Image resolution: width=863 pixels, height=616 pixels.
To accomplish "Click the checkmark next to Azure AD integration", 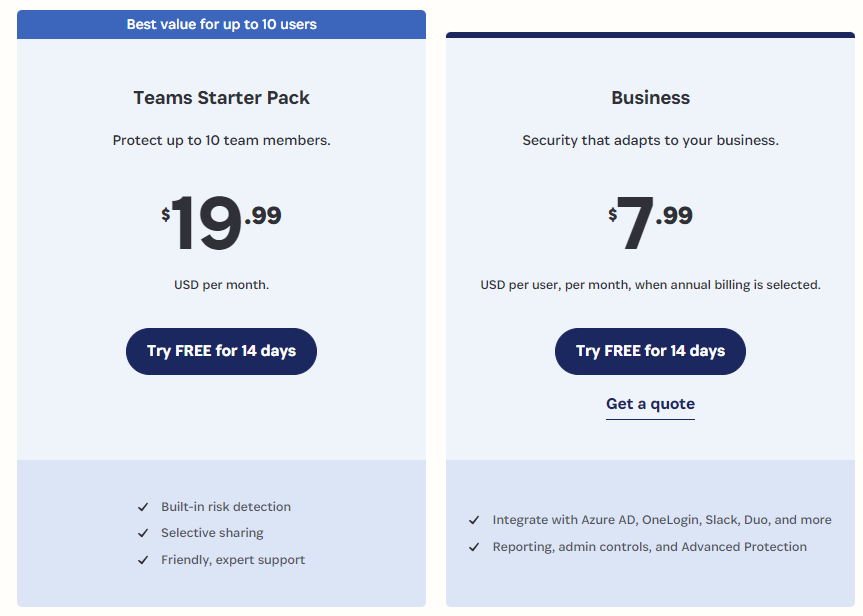I will click(x=474, y=520).
